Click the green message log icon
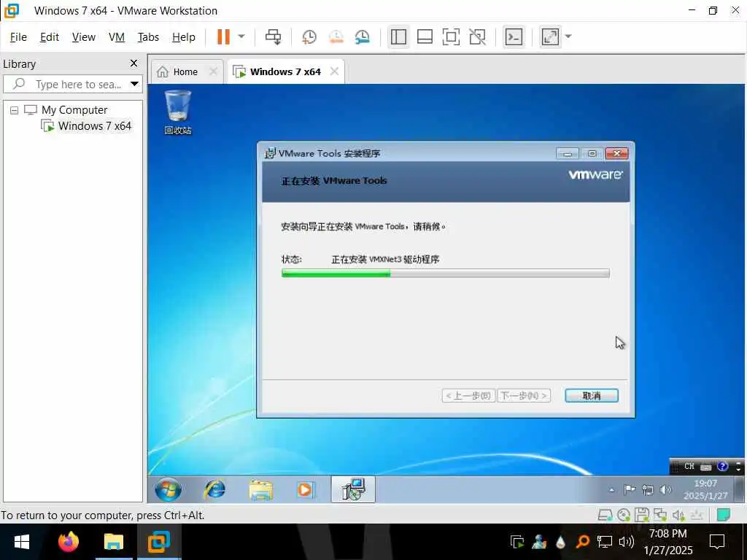 (723, 515)
